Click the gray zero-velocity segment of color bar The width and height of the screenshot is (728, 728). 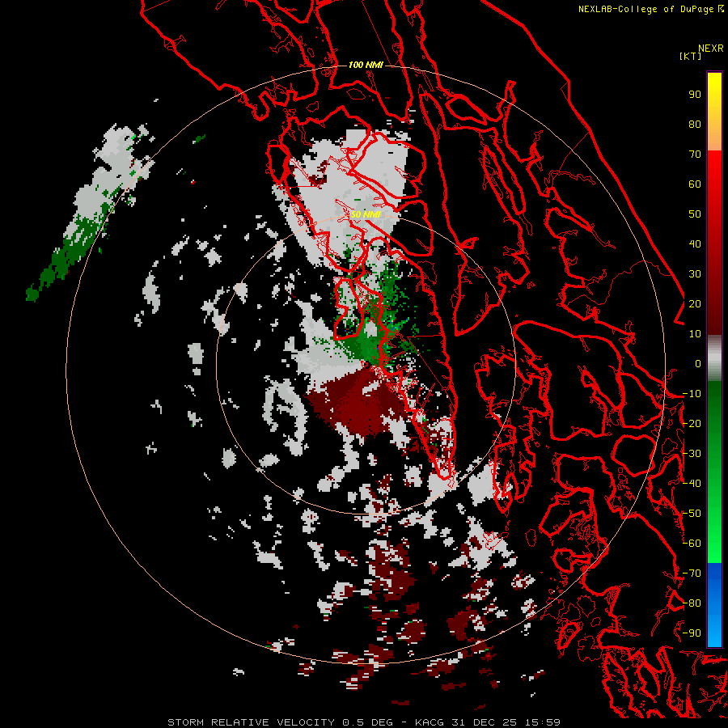coord(714,358)
